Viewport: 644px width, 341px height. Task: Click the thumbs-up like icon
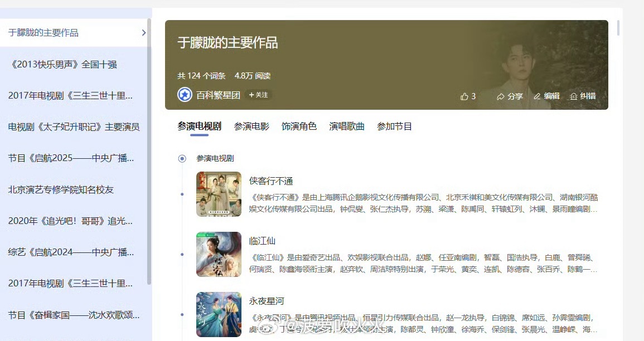point(464,96)
